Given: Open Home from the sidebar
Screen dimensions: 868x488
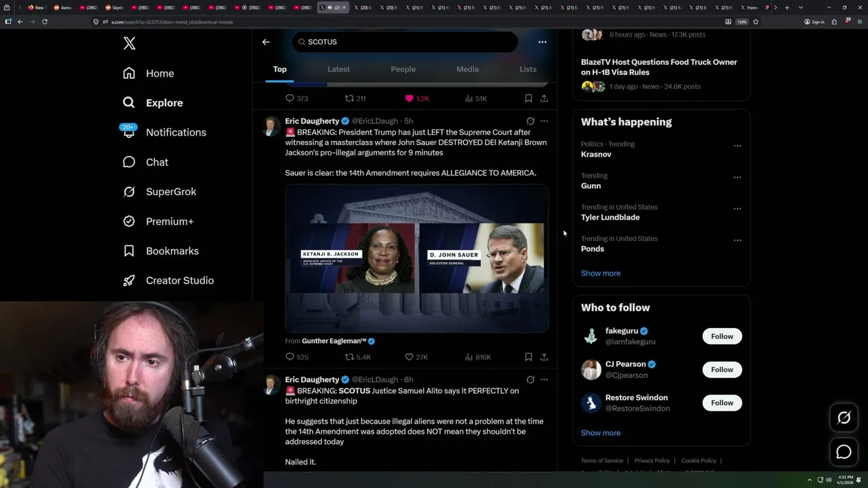Looking at the screenshot, I should [149, 73].
